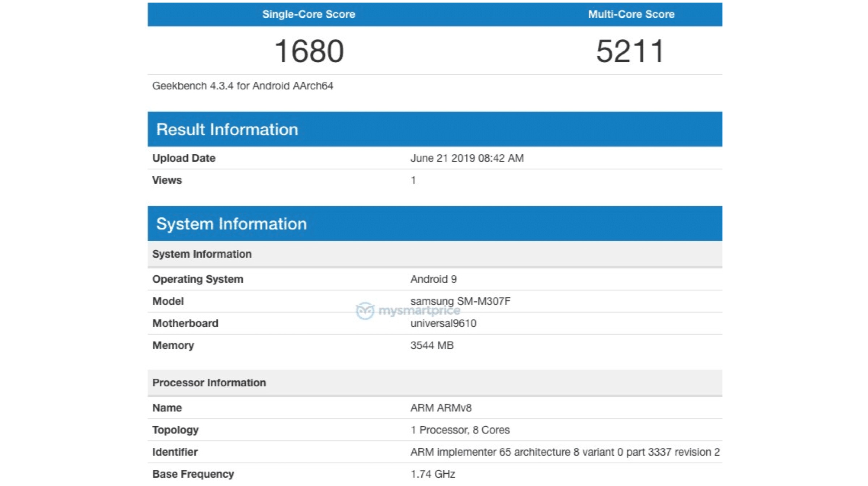Click the Views count value
868x486 pixels.
pos(413,180)
